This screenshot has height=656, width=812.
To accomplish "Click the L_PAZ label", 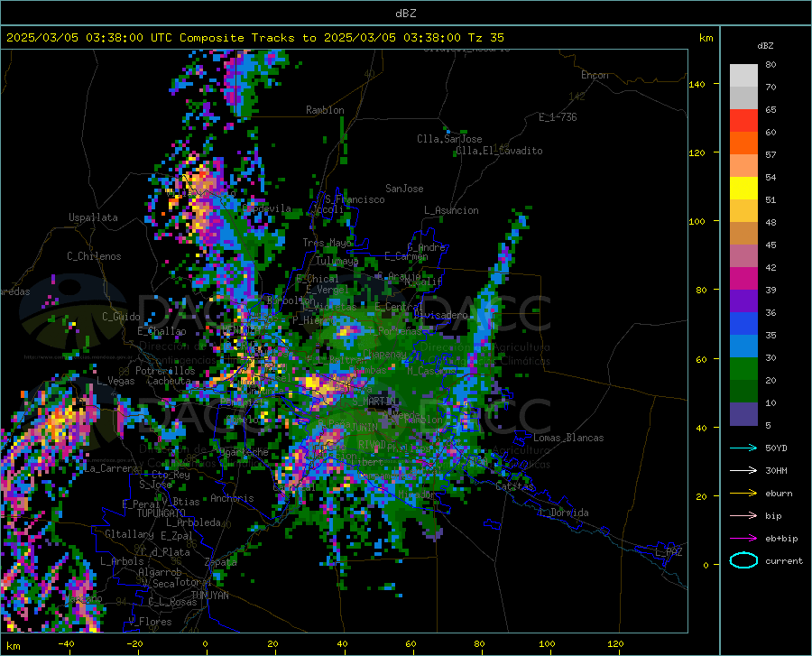I will point(669,552).
